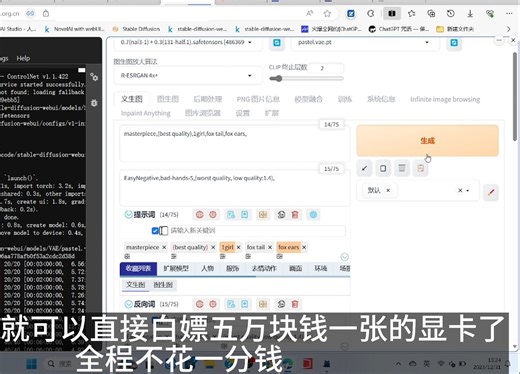Open the Infinite image browsing tab

(x=445, y=99)
